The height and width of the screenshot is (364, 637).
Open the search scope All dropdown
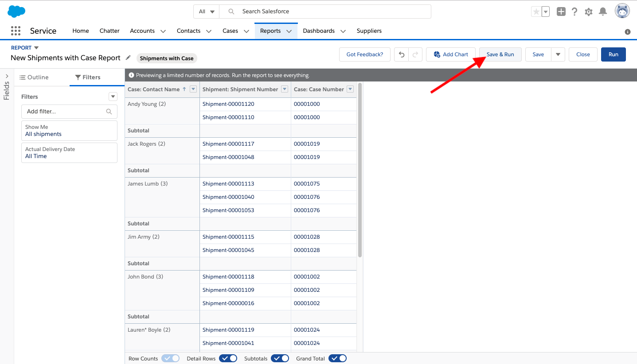(207, 12)
